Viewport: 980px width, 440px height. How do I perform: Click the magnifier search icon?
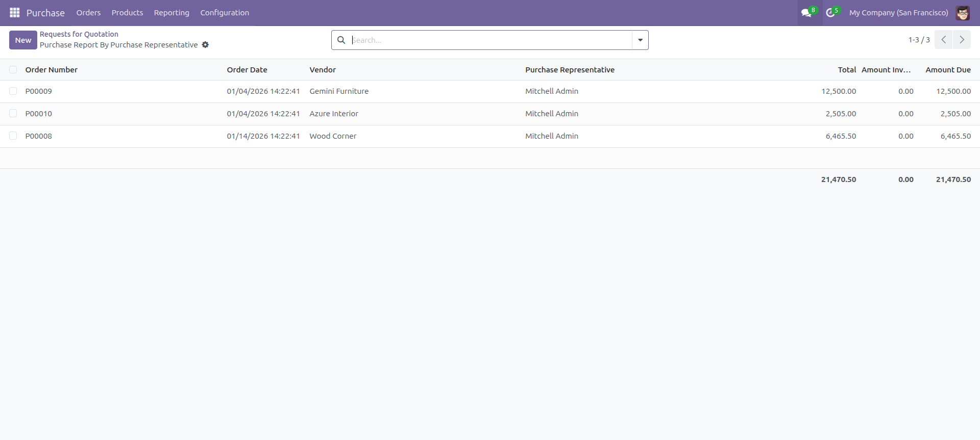click(341, 40)
